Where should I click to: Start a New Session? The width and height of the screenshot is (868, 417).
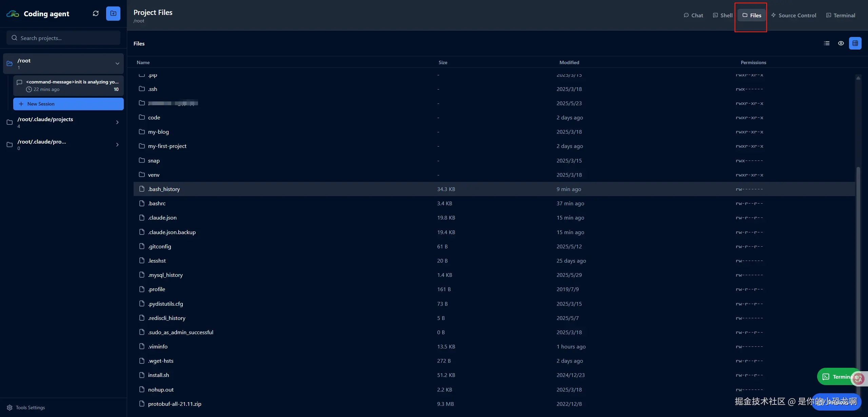coord(68,104)
